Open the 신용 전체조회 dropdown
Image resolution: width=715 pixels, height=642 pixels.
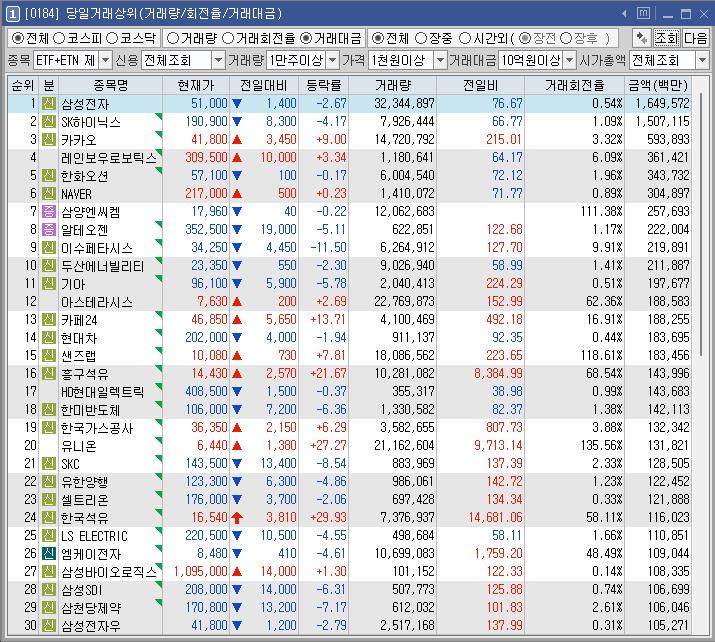tap(218, 60)
